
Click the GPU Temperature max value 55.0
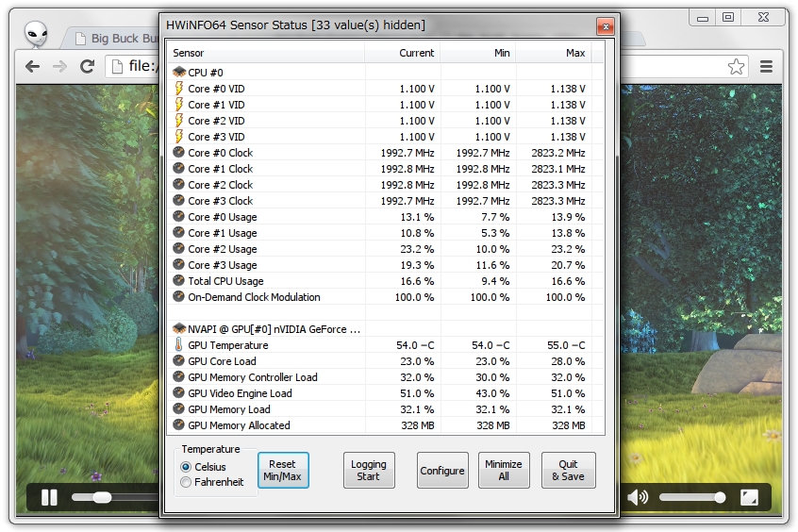click(566, 345)
